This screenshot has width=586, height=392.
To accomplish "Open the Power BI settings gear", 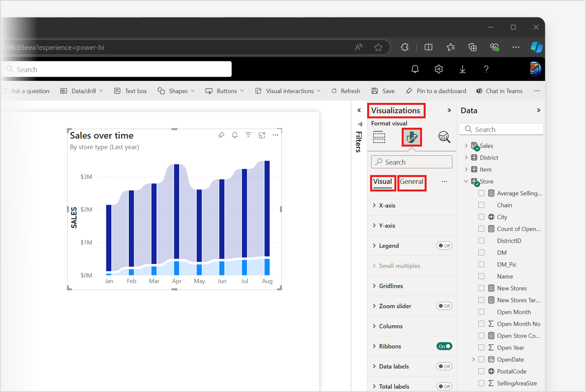I will 439,69.
